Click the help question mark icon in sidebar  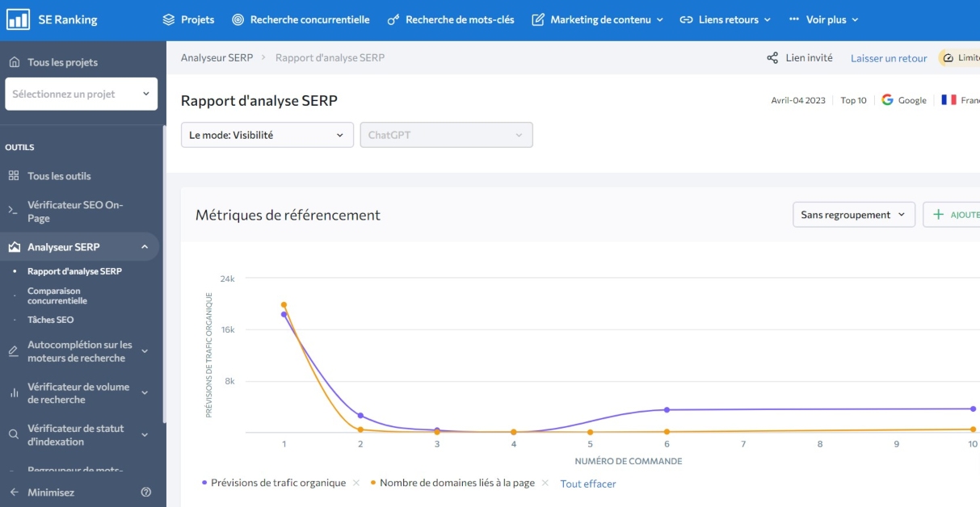[146, 492]
